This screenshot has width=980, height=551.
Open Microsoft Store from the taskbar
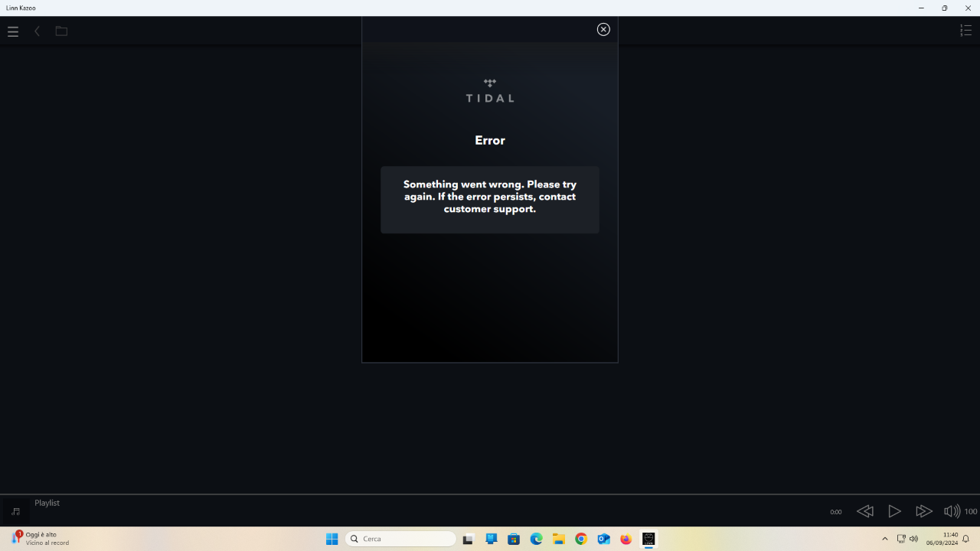pyautogui.click(x=514, y=539)
